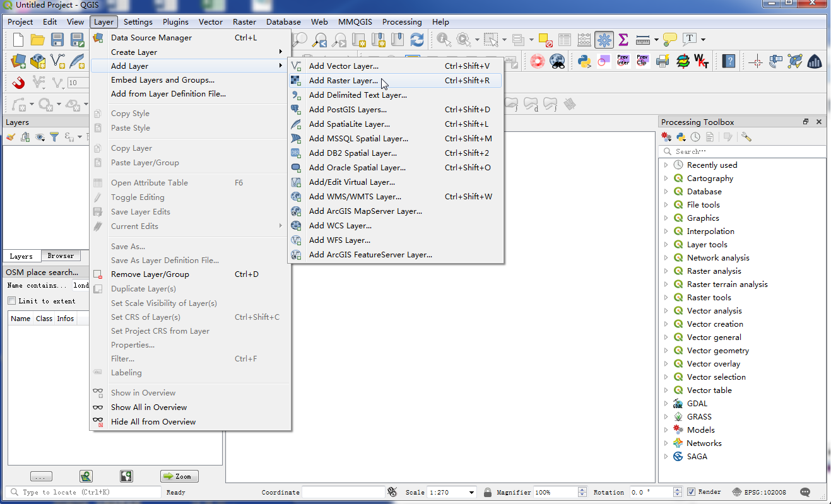
Task: Expand the Recently used toolbox group
Action: tap(666, 165)
